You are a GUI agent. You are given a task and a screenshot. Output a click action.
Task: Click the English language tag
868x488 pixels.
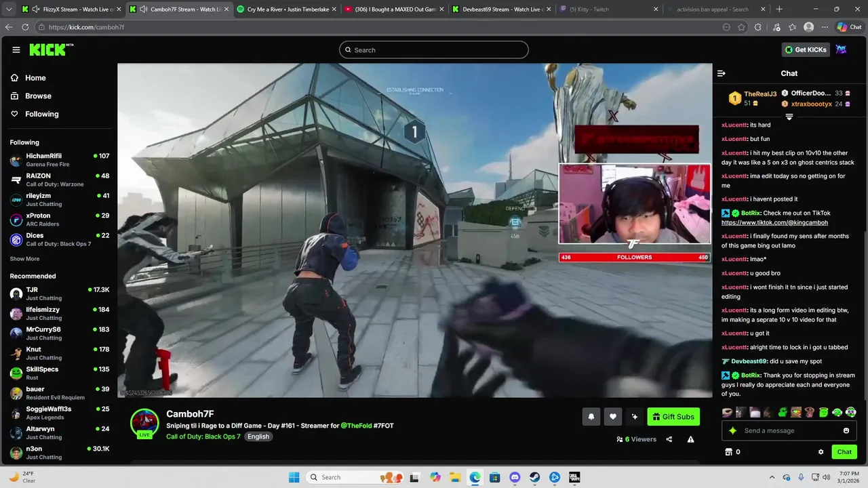258,436
